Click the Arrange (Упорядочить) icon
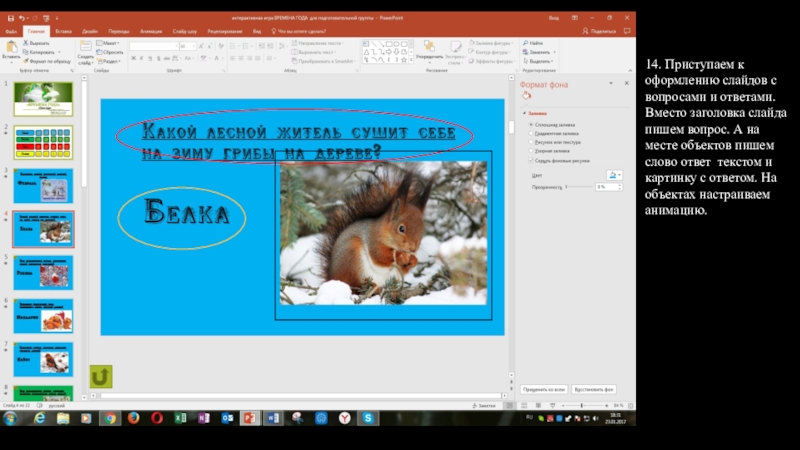This screenshot has width=800, height=450. 430,50
